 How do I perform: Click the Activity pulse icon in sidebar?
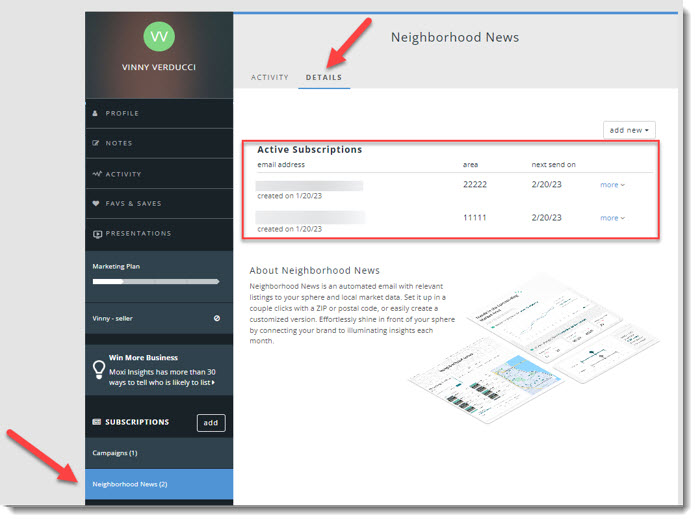pyautogui.click(x=96, y=174)
